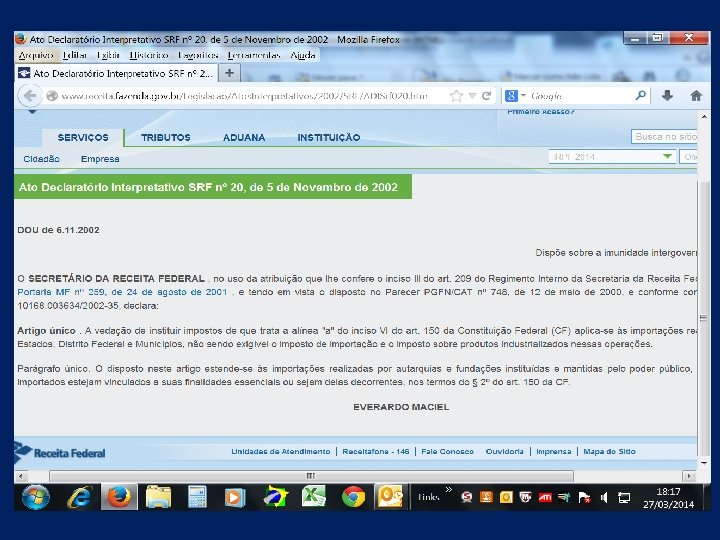The width and height of the screenshot is (720, 540).
Task: Expand the taskbar Links toolbar chevron
Action: click(x=449, y=489)
